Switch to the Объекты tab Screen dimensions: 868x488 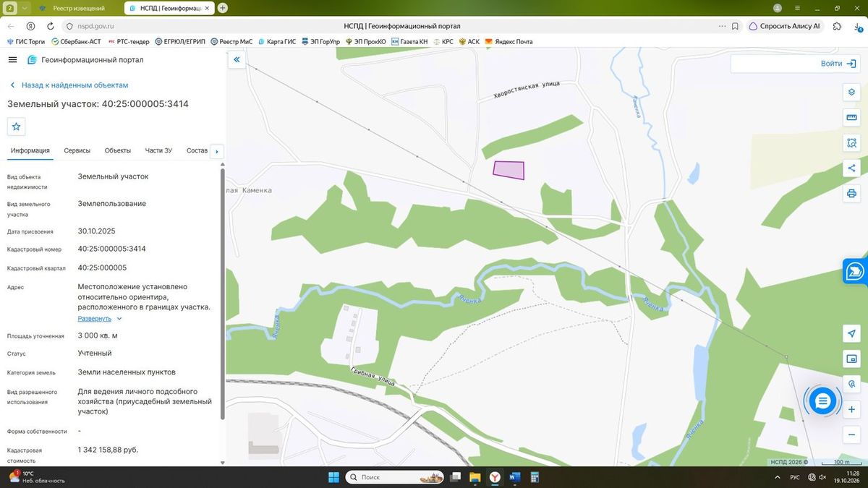[x=118, y=150]
